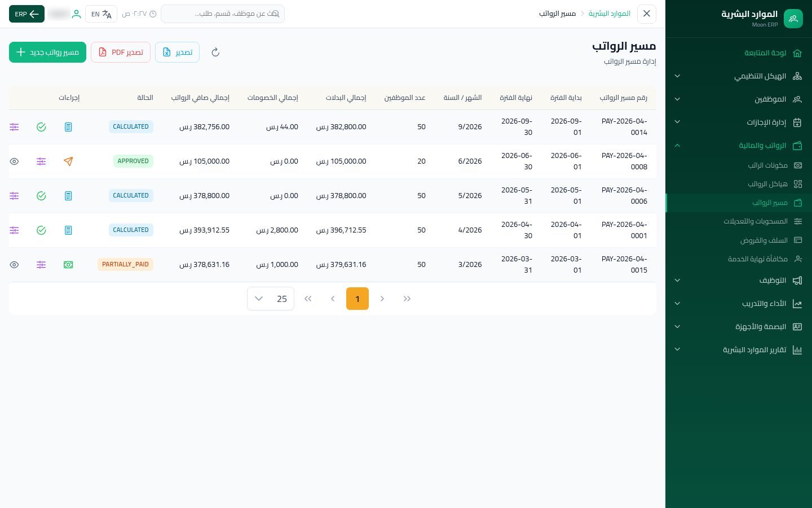Click the ERP back arrow button
Image resolution: width=812 pixels, height=508 pixels.
pos(27,14)
